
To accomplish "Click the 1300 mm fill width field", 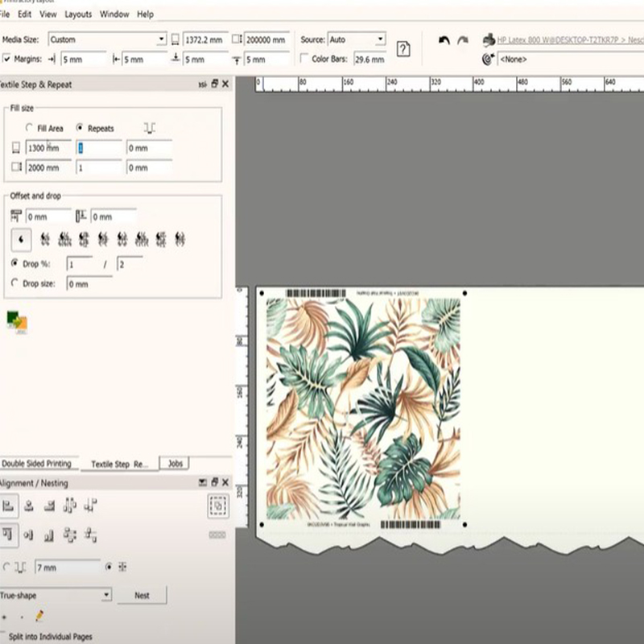I will click(48, 148).
